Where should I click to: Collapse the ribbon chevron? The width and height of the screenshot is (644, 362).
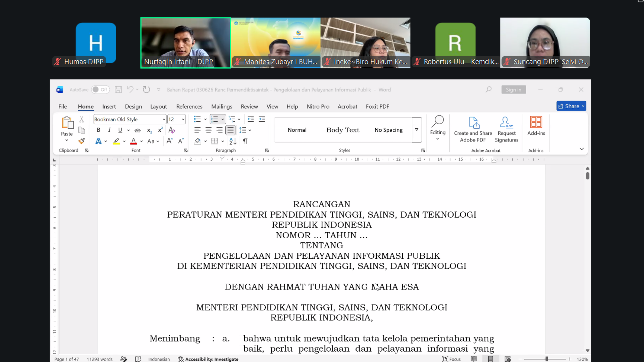tap(582, 149)
